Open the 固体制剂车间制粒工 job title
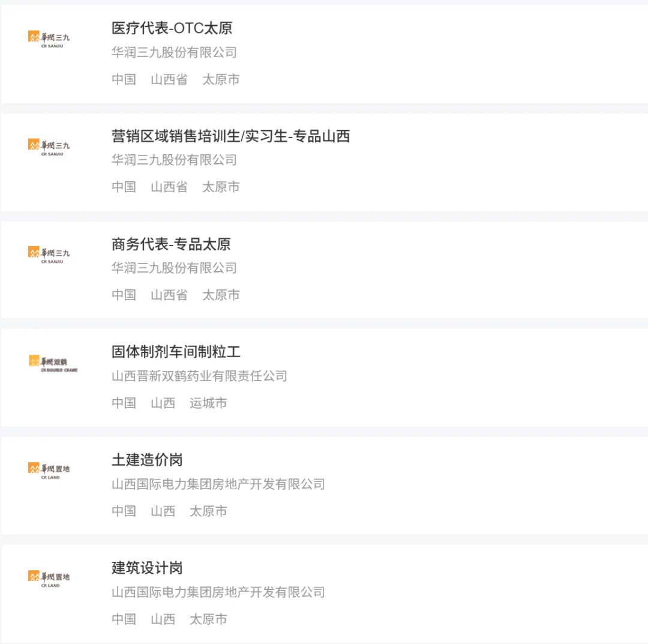Screen dimensions: 648x644 coord(176,352)
